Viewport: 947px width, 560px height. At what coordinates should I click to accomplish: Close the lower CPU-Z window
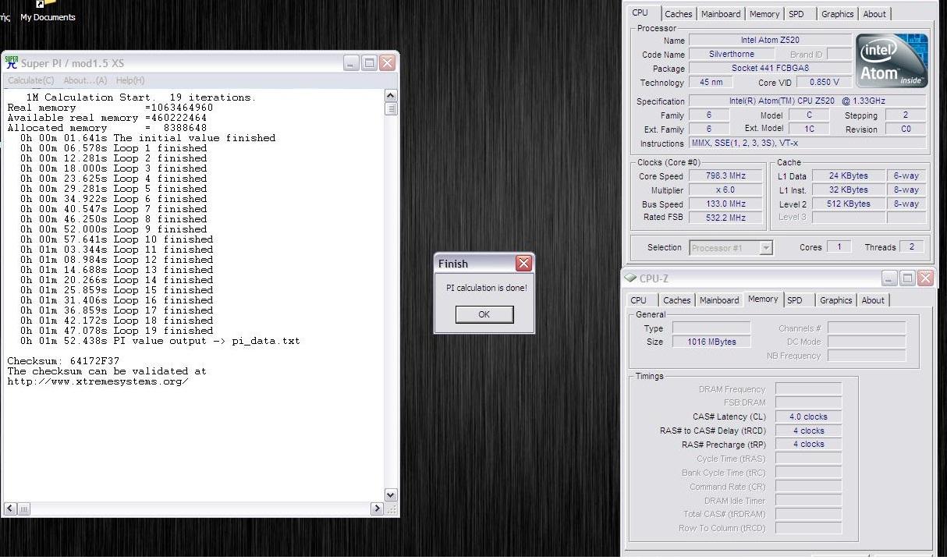point(925,278)
